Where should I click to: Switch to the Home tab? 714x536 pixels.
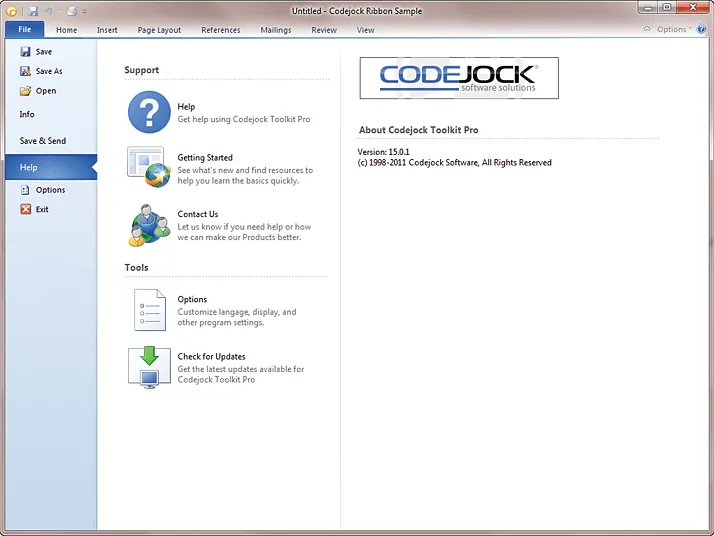point(66,30)
